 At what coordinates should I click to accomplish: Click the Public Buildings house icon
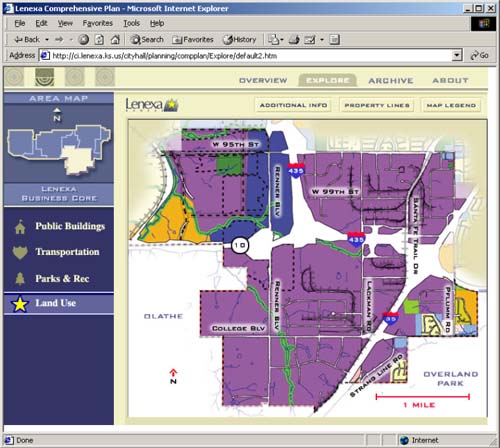click(x=20, y=227)
